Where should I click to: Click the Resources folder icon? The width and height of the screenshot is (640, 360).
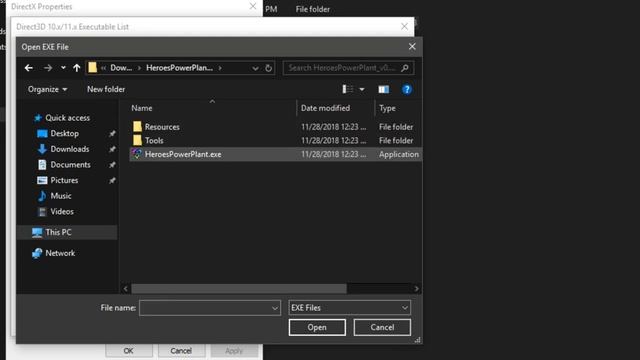(x=137, y=127)
